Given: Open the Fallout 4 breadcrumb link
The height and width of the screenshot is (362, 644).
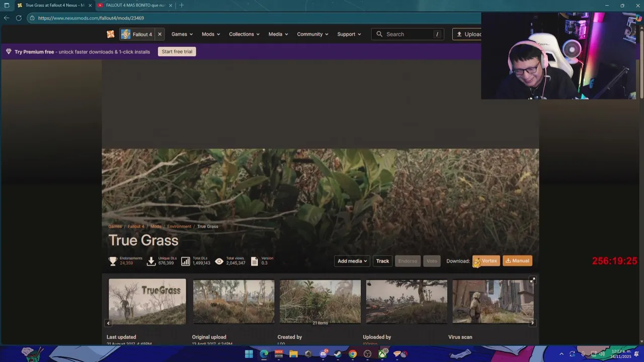Looking at the screenshot, I should pos(136,226).
